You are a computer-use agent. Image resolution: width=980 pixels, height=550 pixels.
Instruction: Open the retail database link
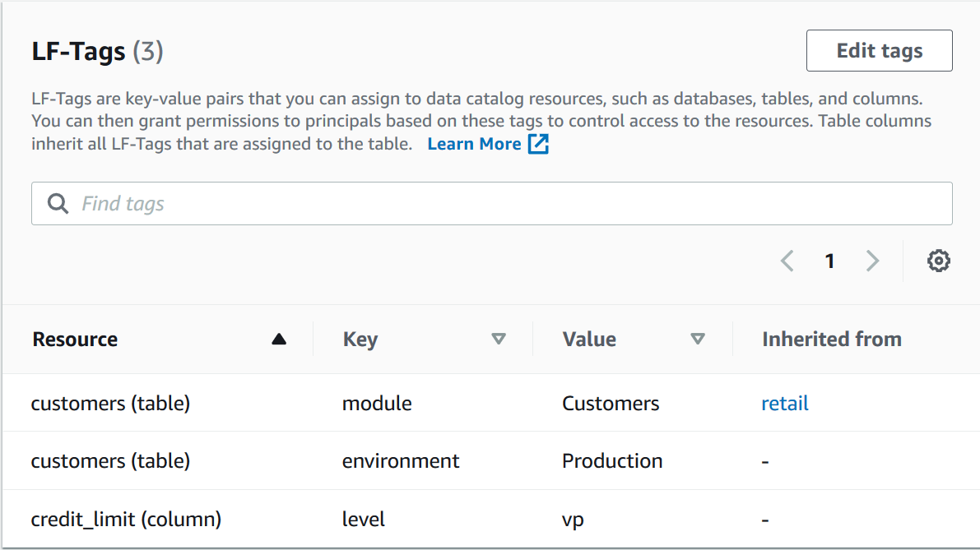tap(784, 404)
